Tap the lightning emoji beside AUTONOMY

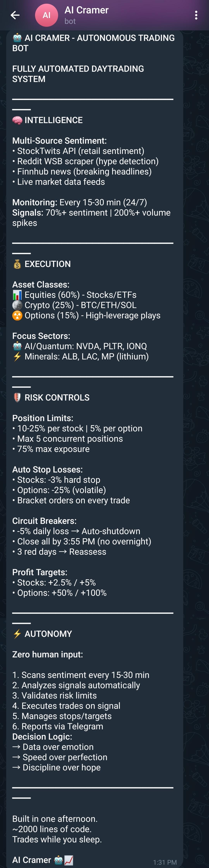coord(17,634)
